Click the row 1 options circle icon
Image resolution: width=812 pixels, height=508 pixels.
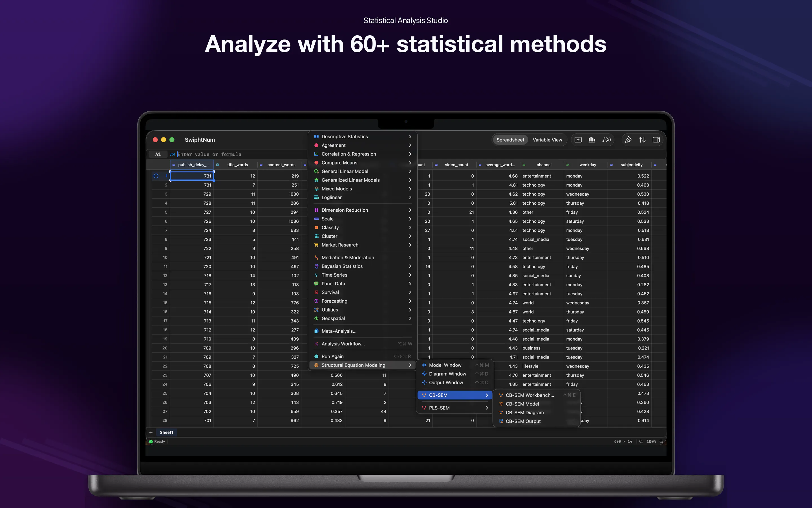coord(156,176)
